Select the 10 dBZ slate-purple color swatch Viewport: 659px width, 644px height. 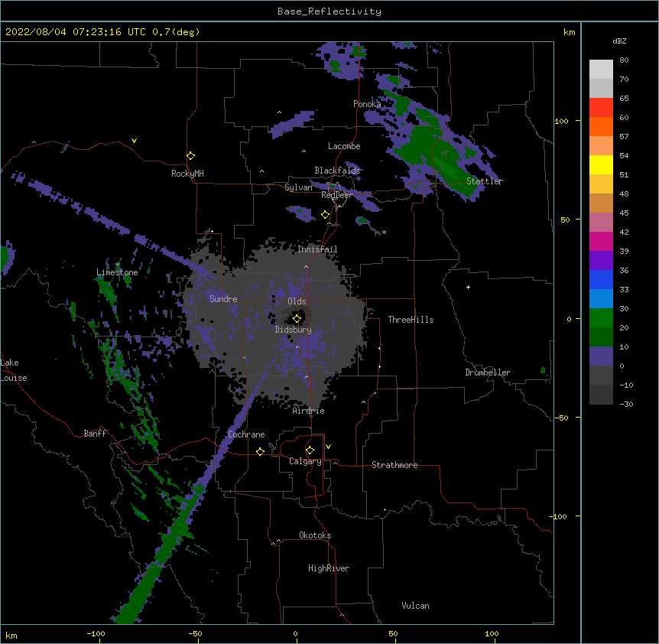tap(601, 356)
